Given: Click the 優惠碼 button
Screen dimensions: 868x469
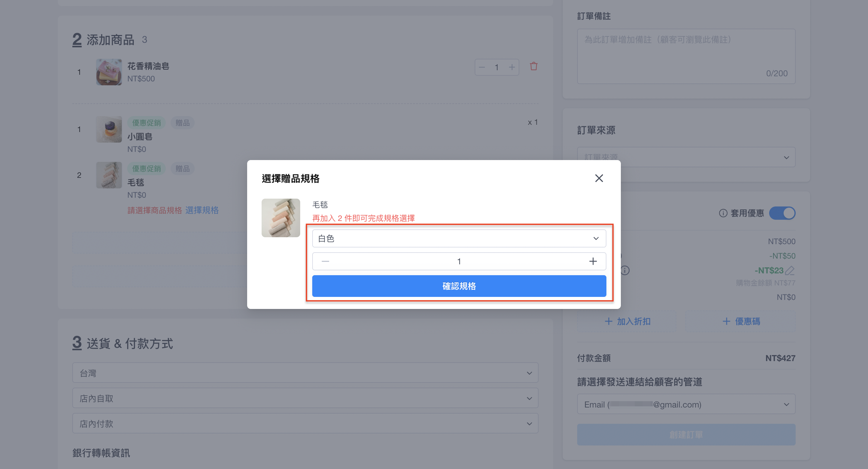Looking at the screenshot, I should coord(741,321).
